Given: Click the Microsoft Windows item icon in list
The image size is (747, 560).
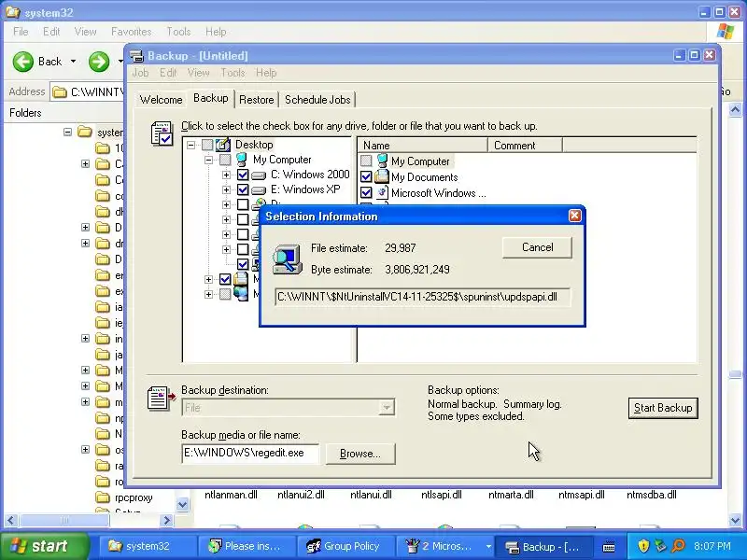Looking at the screenshot, I should 382,193.
